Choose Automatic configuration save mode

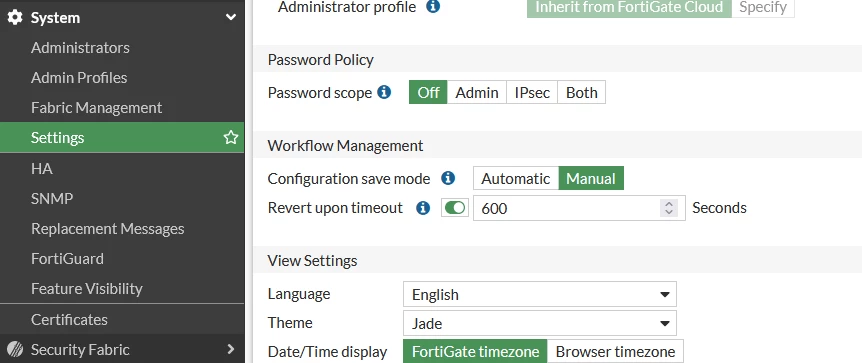pyautogui.click(x=516, y=178)
